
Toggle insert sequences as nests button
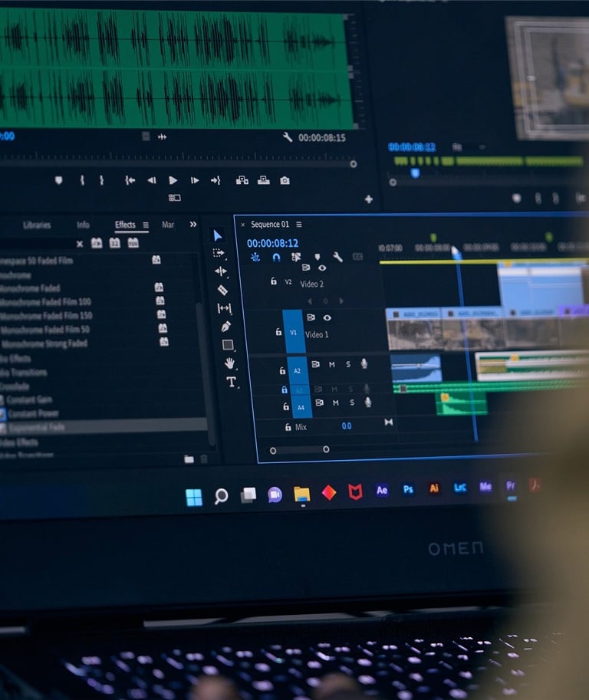(x=255, y=257)
